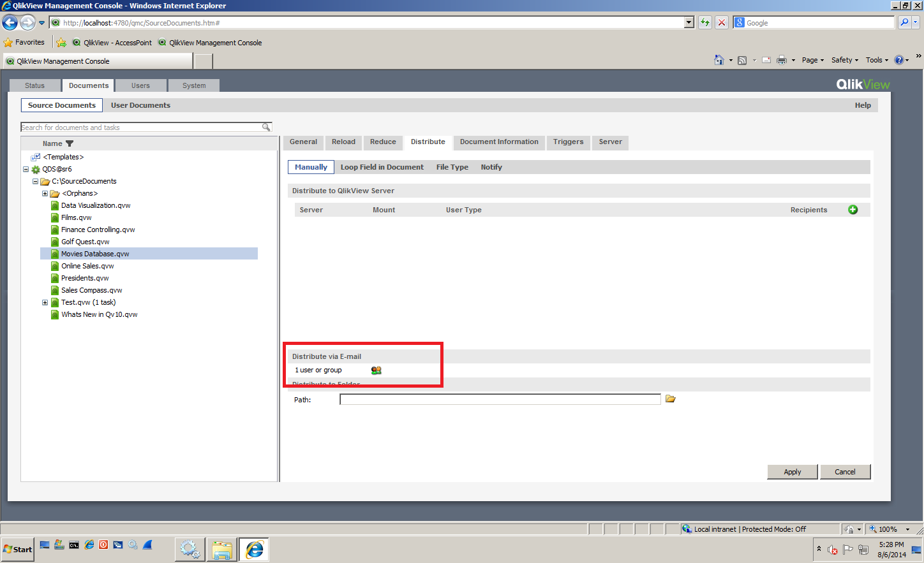Switch to the Users tab

point(141,85)
